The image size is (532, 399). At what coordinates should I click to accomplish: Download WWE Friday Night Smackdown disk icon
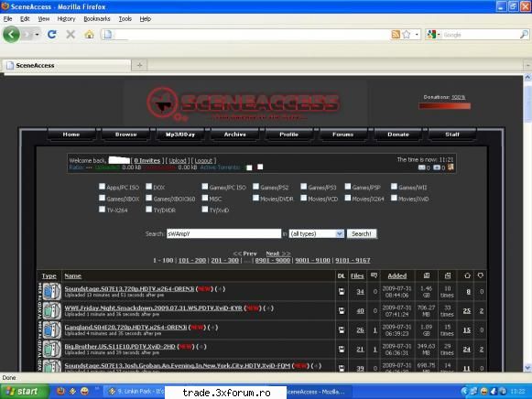coord(342,310)
